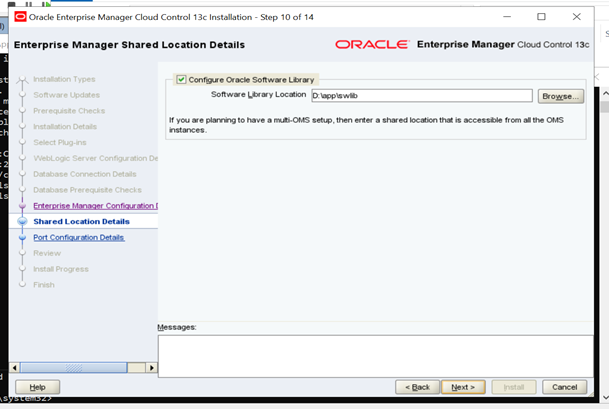Click the Help button

[x=37, y=387]
